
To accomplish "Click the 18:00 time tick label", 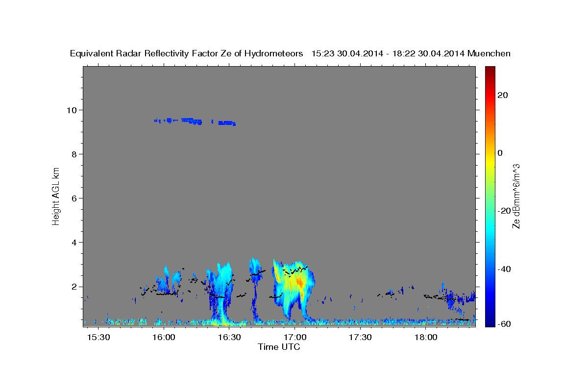I will tap(426, 337).
